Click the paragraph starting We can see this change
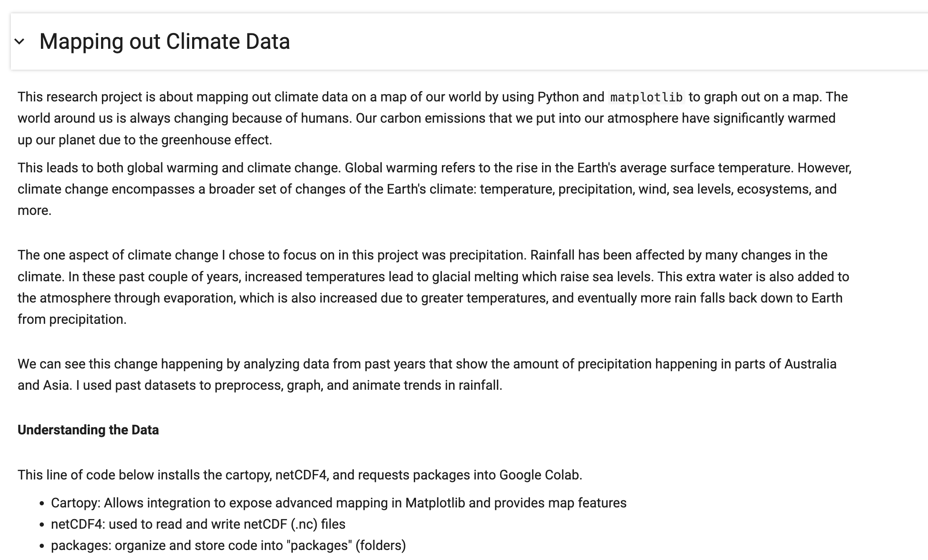928x560 pixels. pyautogui.click(x=426, y=374)
